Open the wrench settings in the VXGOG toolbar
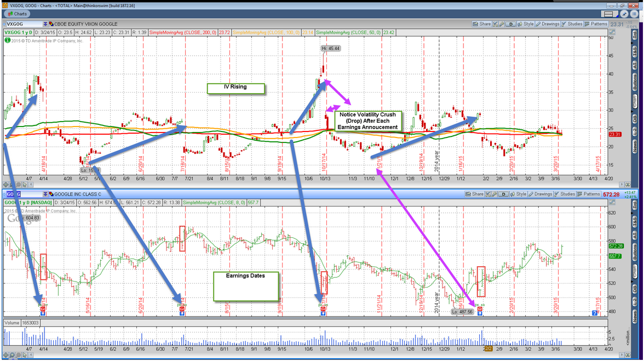 point(502,24)
